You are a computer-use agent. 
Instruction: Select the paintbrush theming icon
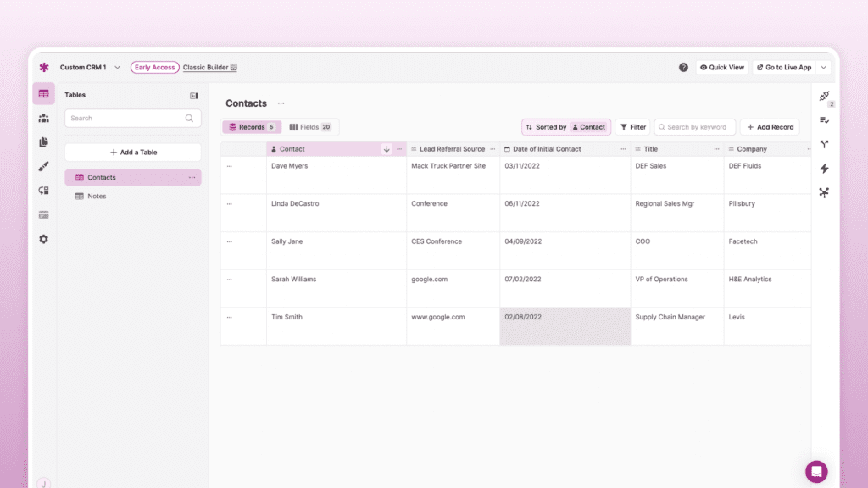point(43,166)
